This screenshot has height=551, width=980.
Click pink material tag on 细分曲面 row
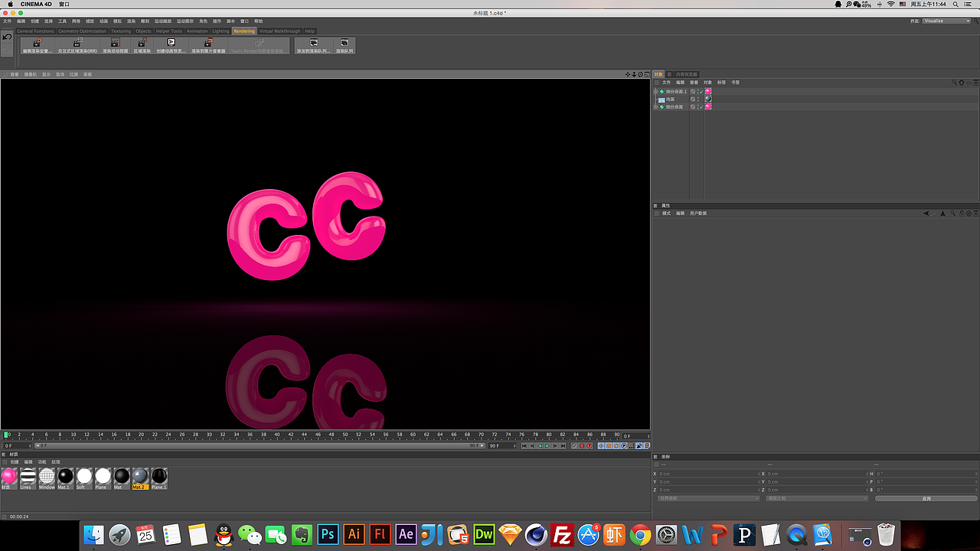(x=708, y=106)
